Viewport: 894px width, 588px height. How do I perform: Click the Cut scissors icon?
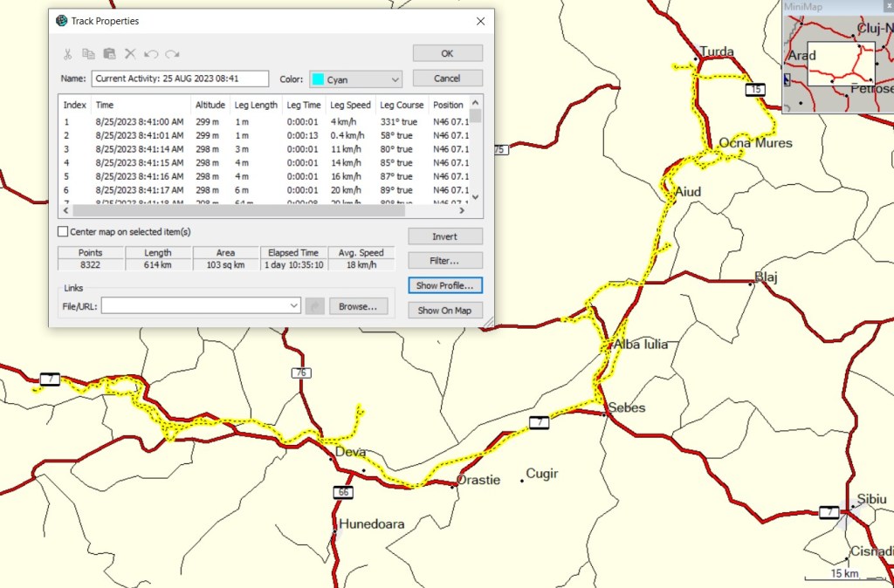pyautogui.click(x=67, y=54)
